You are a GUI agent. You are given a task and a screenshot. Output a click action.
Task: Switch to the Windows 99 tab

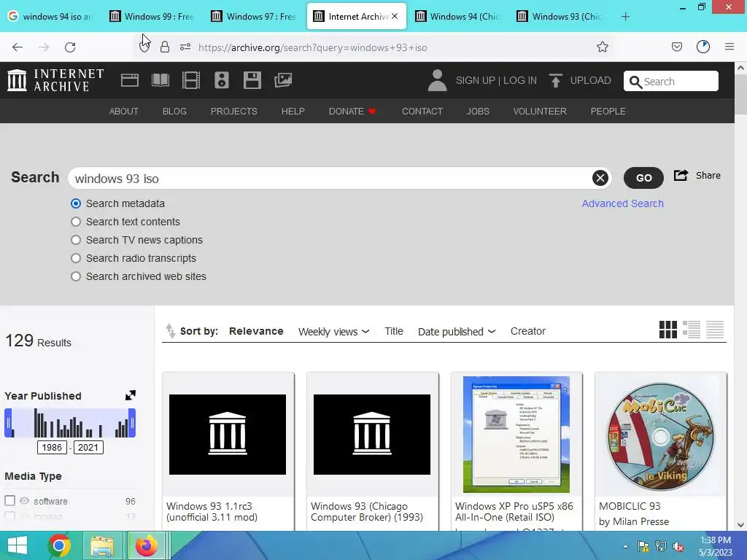[152, 17]
